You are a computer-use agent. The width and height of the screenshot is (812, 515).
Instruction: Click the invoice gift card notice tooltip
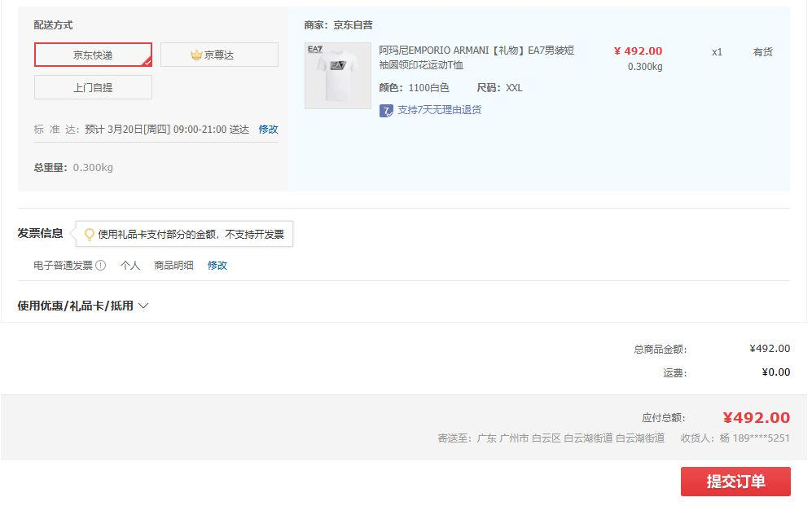[x=184, y=234]
